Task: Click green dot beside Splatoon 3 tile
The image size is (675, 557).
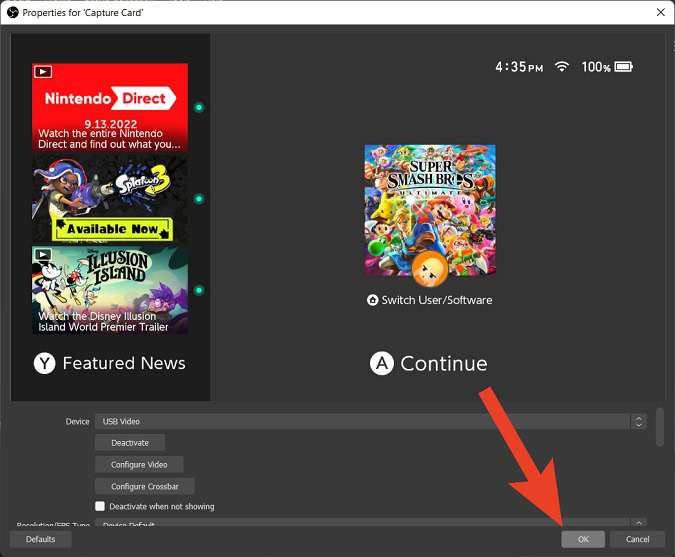Action: (x=199, y=199)
